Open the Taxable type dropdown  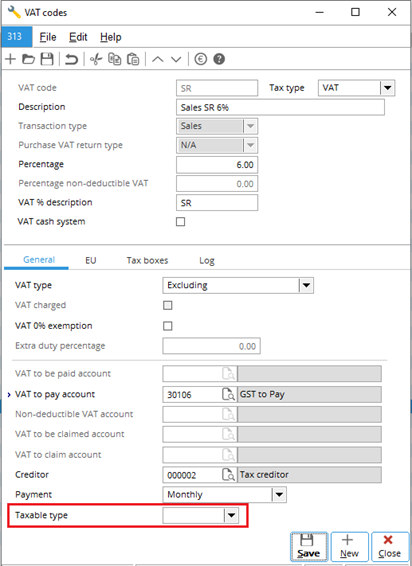(231, 515)
